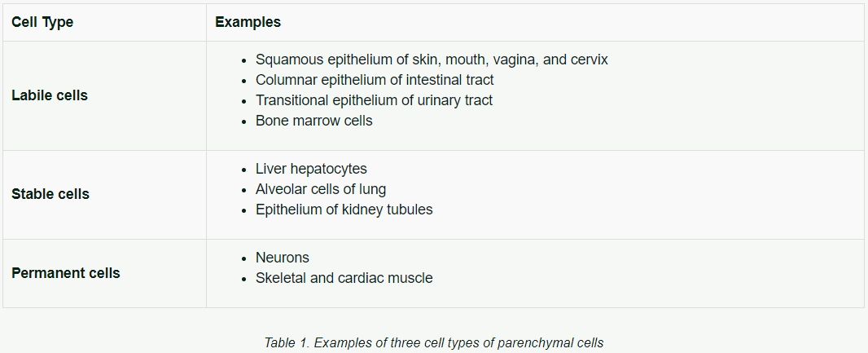Click the 'Bone marrow cells' list item
This screenshot has height=353, width=868.
coord(313,121)
